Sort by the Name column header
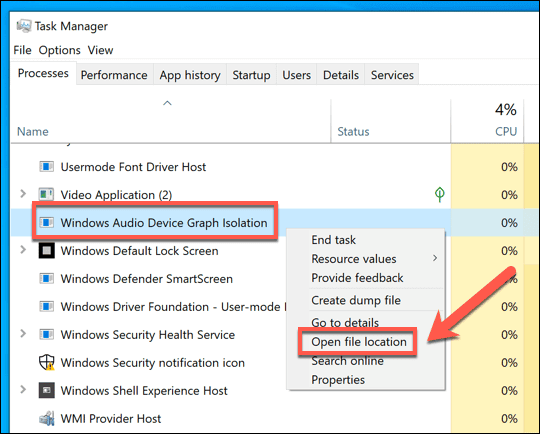Image resolution: width=540 pixels, height=434 pixels. pyautogui.click(x=170, y=121)
